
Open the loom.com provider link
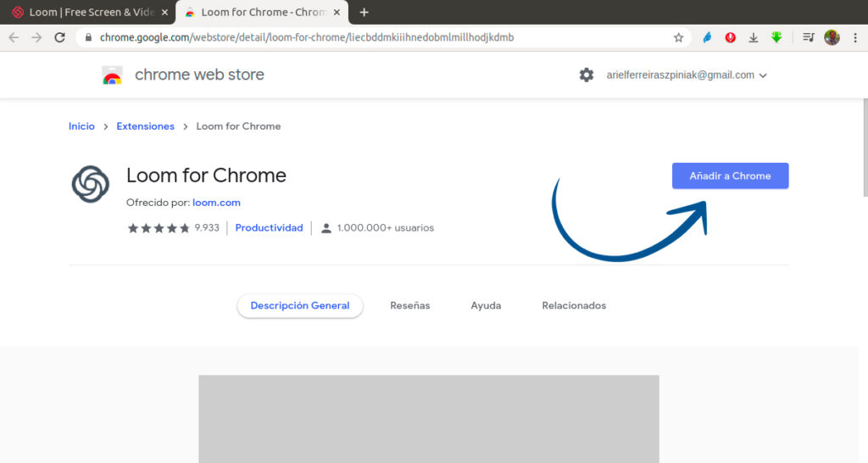click(216, 203)
